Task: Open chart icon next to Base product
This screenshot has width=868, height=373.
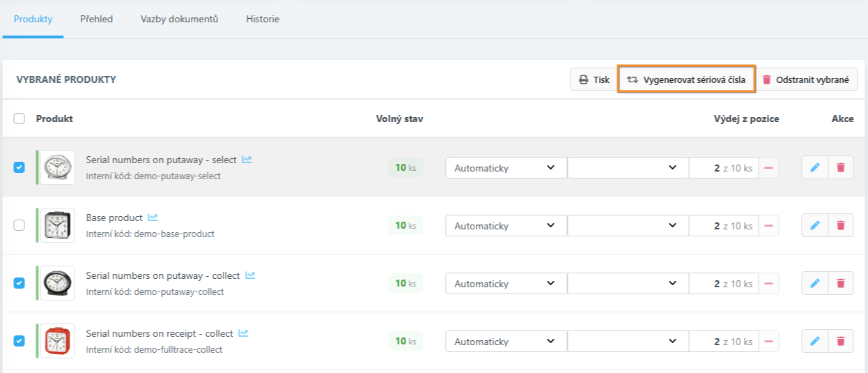Action: coord(153,218)
